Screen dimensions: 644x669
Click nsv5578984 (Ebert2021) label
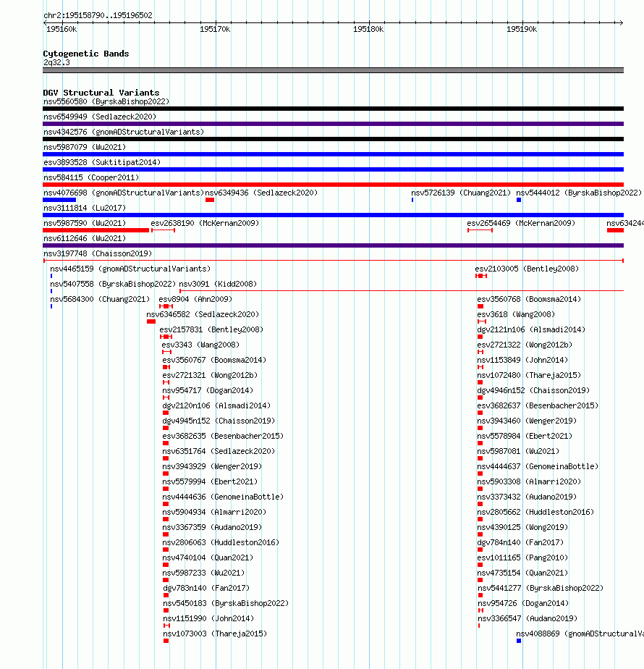[x=525, y=436]
